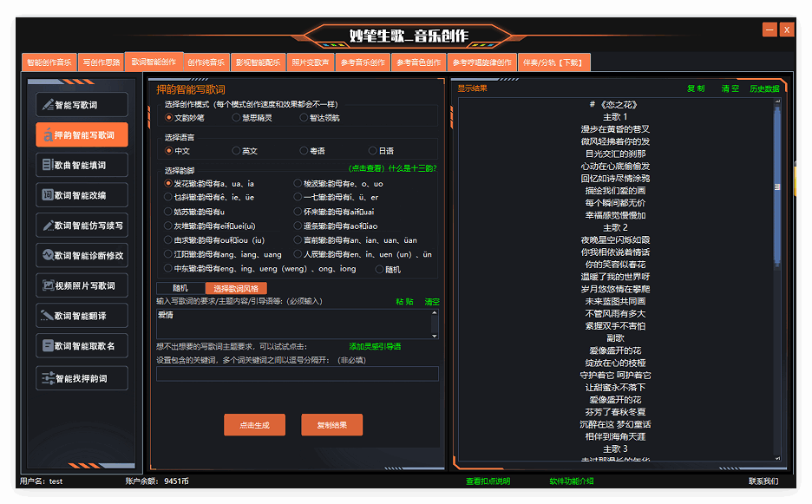Click the pen icon beside 智能写歌词
The image size is (812, 504).
[48, 105]
